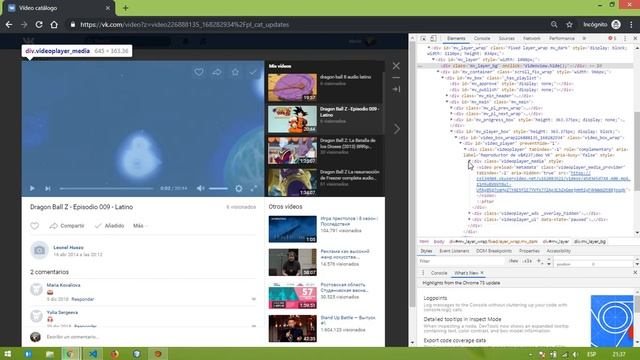Viewport: 640px width, 360px height.
Task: Click the Añadido button
Action: point(109,226)
